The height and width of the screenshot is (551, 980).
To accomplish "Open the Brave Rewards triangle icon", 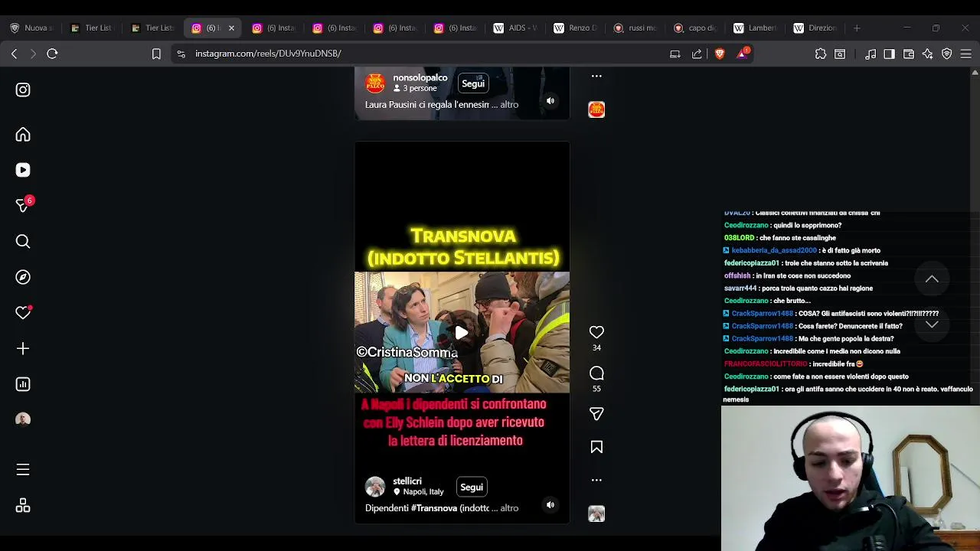I will 742,54.
